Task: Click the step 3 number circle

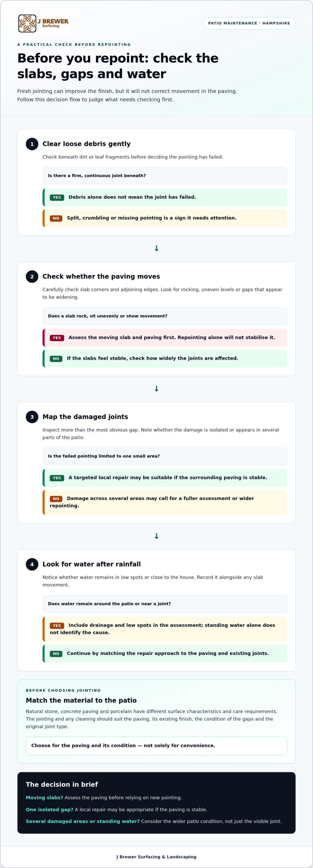Action: [32, 417]
